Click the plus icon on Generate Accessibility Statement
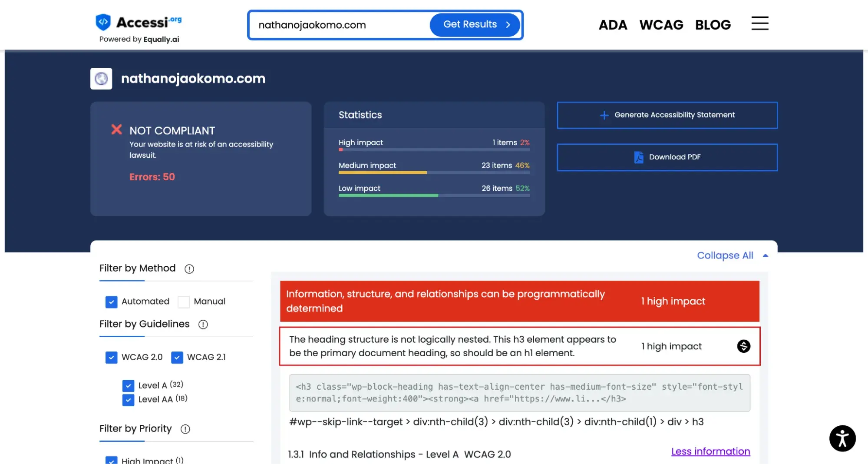 coord(604,115)
